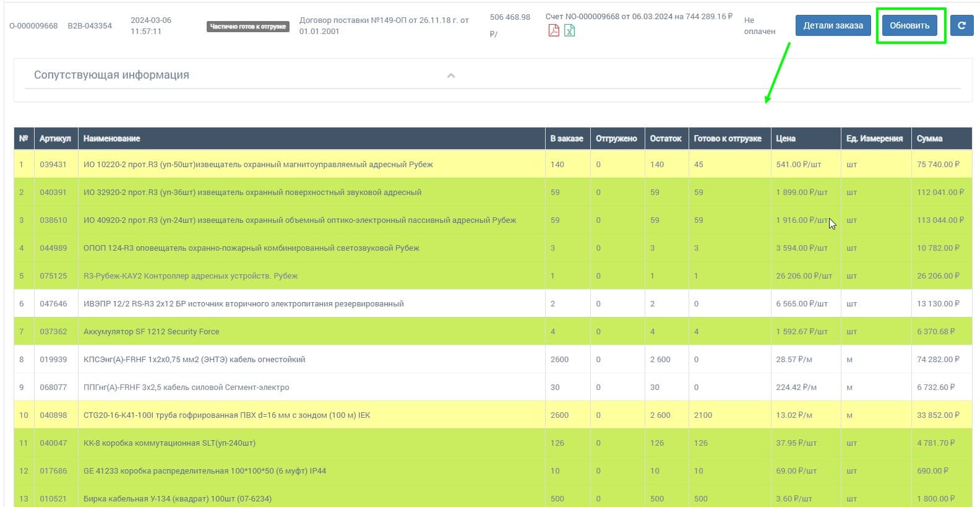Select the Бирка кабельная У-134 row name
Image resolution: width=980 pixels, height=507 pixels.
178,499
